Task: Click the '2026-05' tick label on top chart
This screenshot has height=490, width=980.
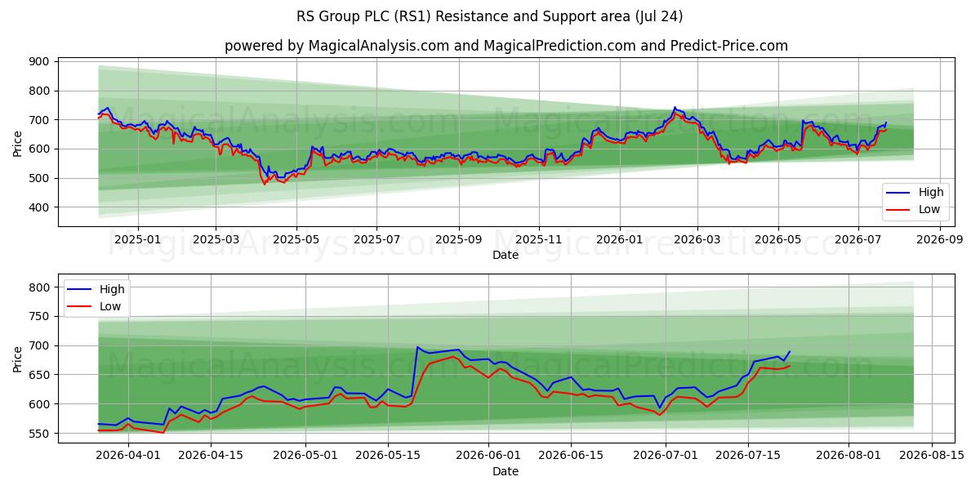Action: tap(777, 240)
